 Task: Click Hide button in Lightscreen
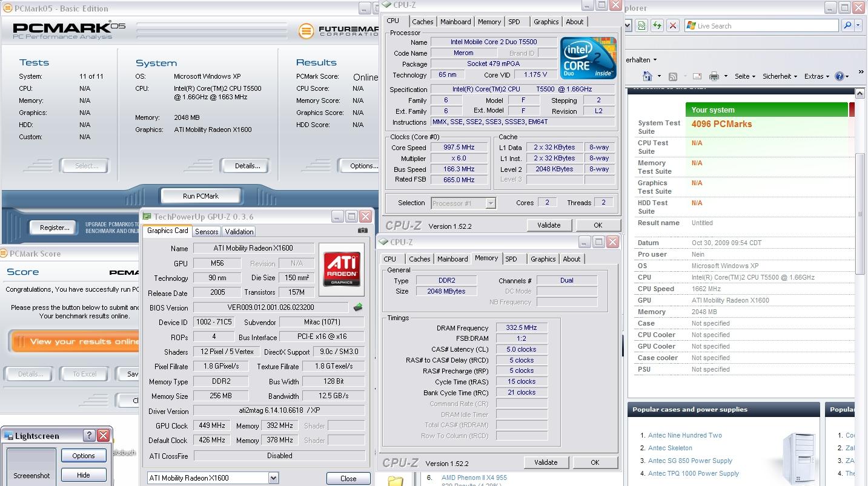click(x=84, y=475)
